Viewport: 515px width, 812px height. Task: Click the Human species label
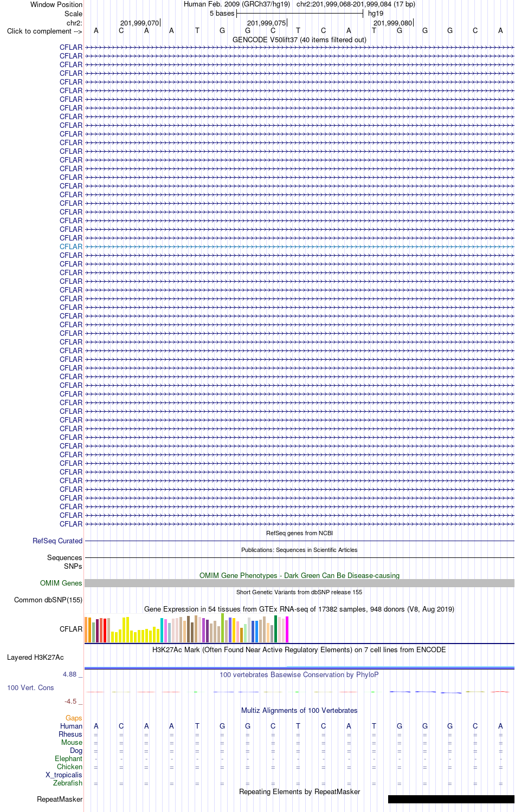tap(72, 726)
